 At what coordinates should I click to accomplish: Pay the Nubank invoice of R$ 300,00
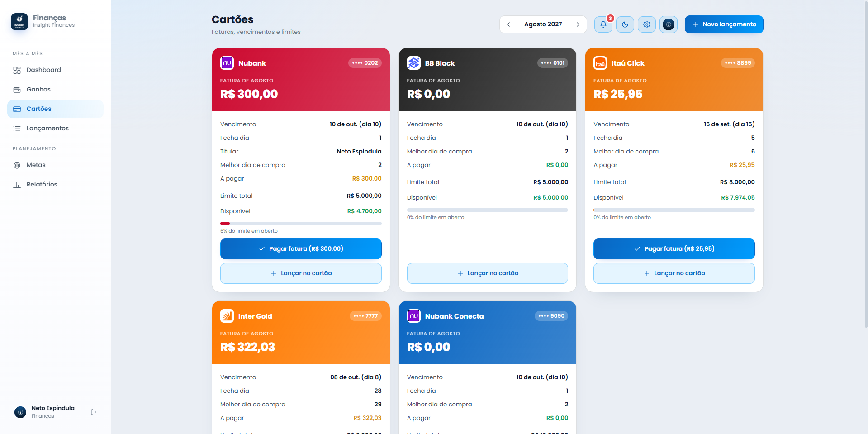301,249
